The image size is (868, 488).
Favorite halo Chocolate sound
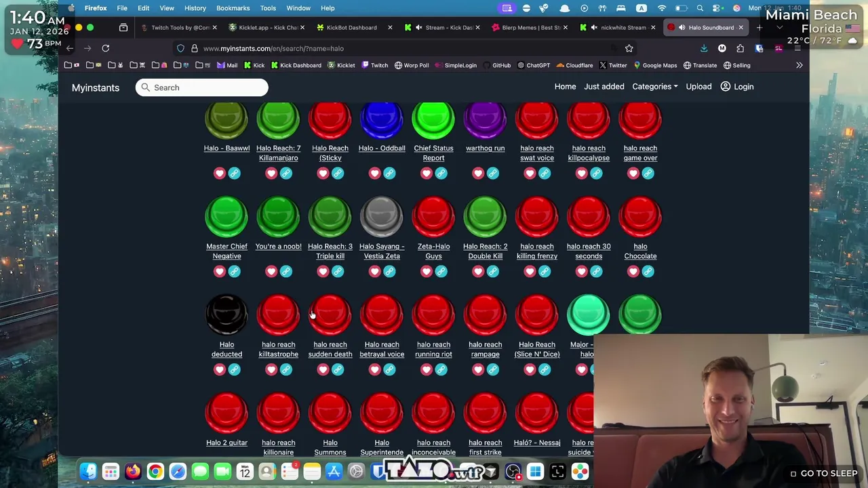click(633, 272)
